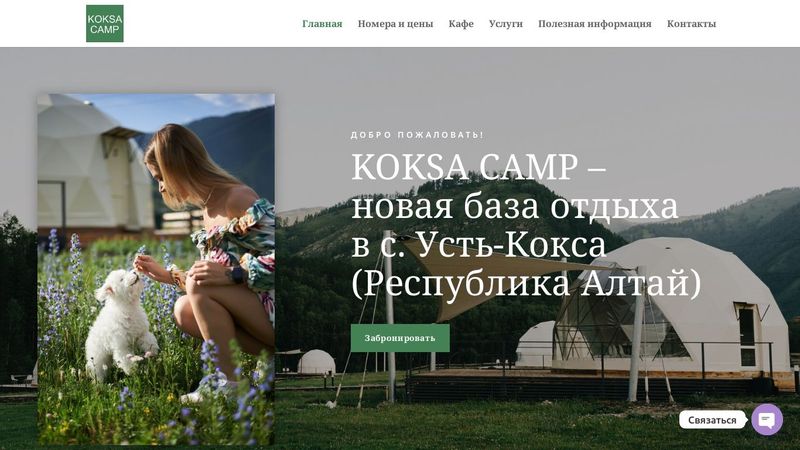Screen dimensions: 800x450
Task: Click the KOKSA CAMP green logo
Action: 105,23
